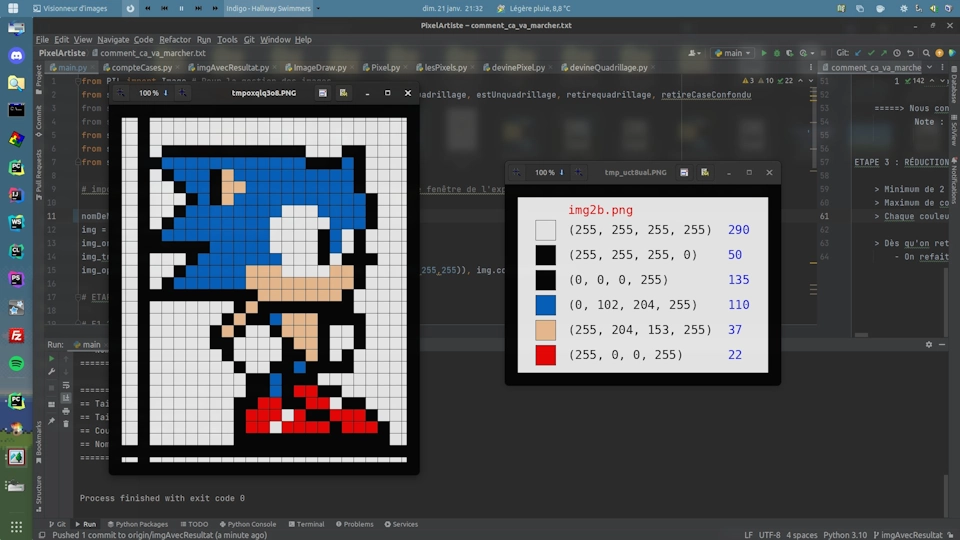The height and width of the screenshot is (540, 960).
Task: Open lesPixels.py editor tab
Action: [x=445, y=67]
